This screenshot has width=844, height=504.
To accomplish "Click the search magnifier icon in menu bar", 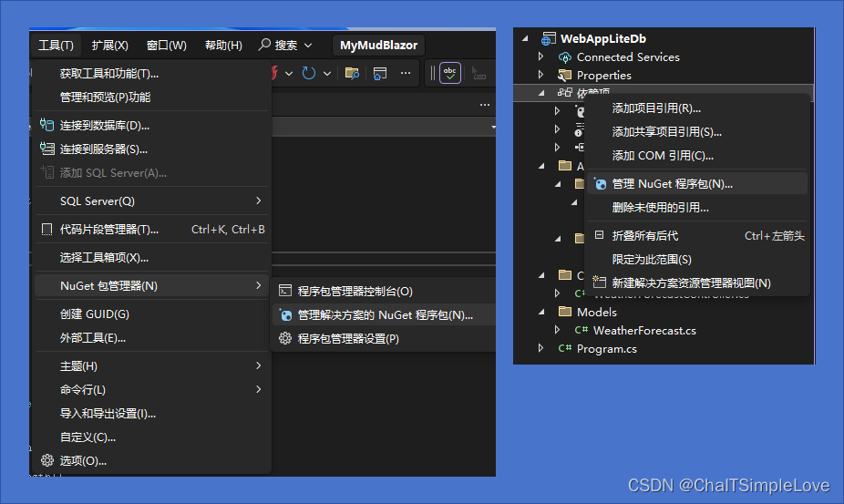I will click(264, 45).
